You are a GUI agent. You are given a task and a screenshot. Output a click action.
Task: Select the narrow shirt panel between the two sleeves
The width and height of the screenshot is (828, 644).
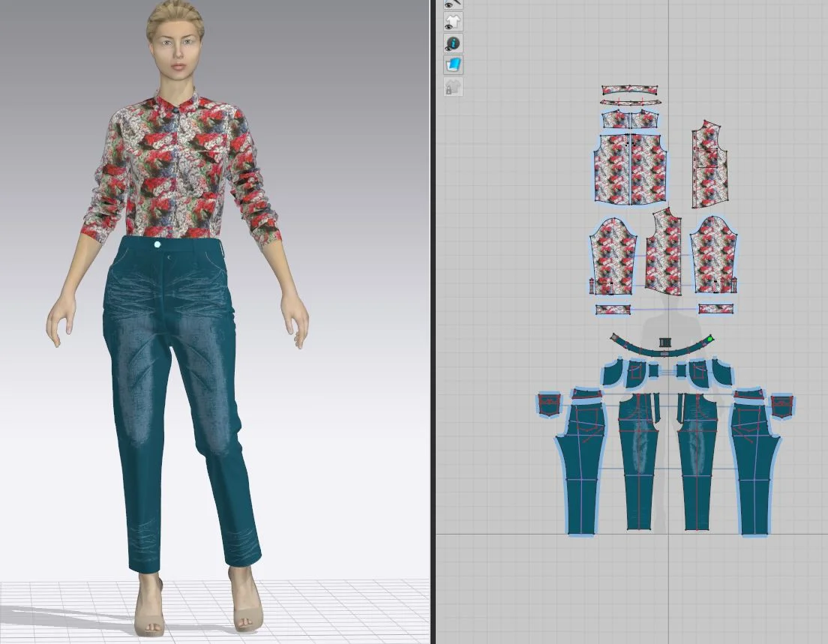point(663,253)
